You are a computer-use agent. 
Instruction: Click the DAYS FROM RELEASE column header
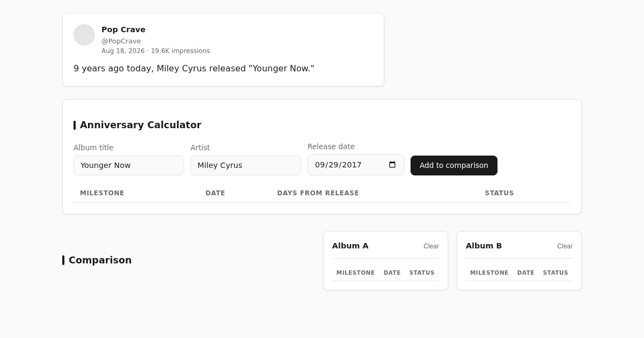click(x=318, y=193)
